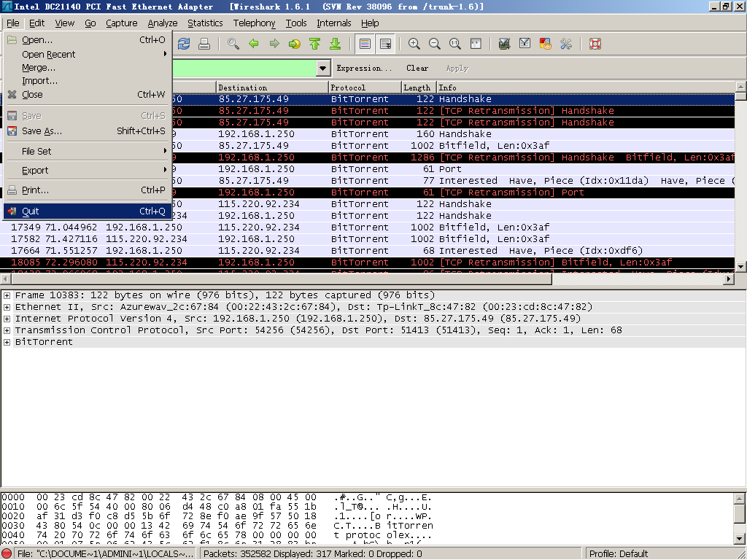Click the Apply filter button

tap(457, 68)
